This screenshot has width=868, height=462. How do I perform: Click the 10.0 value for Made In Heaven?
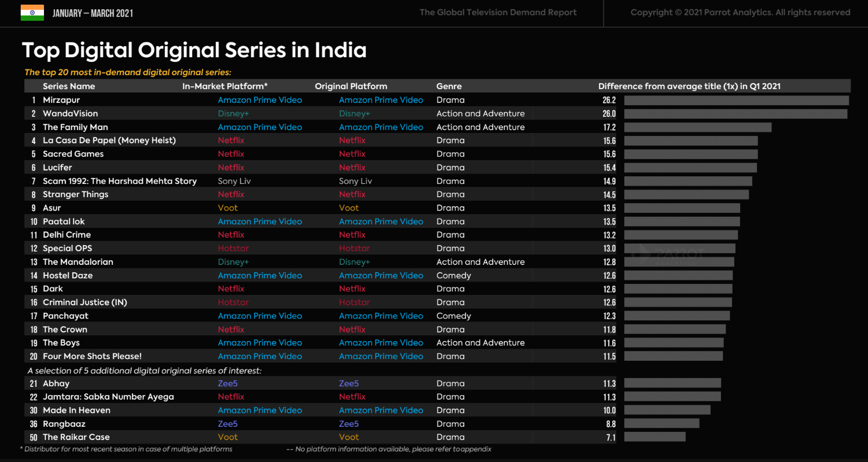609,411
